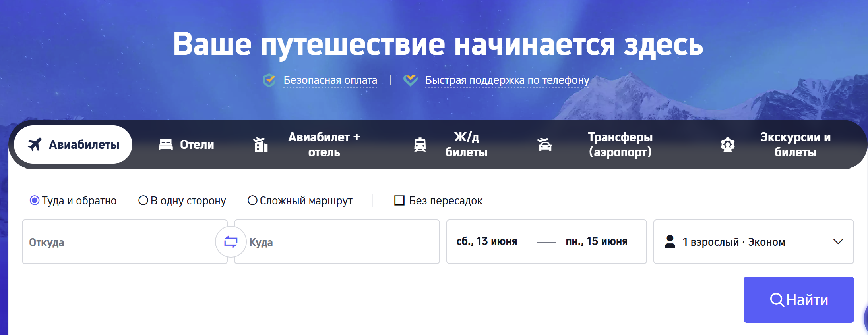The width and height of the screenshot is (868, 335).
Task: Swap origin and destination with arrows icon
Action: (x=231, y=241)
